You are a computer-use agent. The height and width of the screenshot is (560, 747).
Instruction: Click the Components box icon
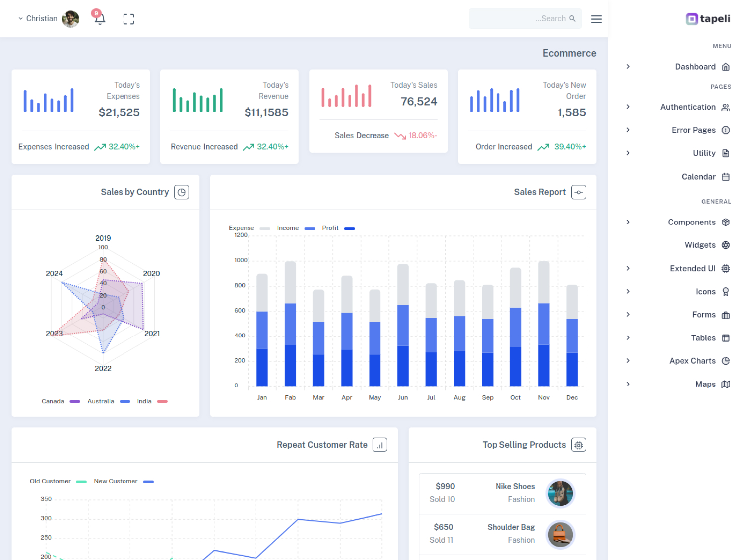tap(726, 223)
